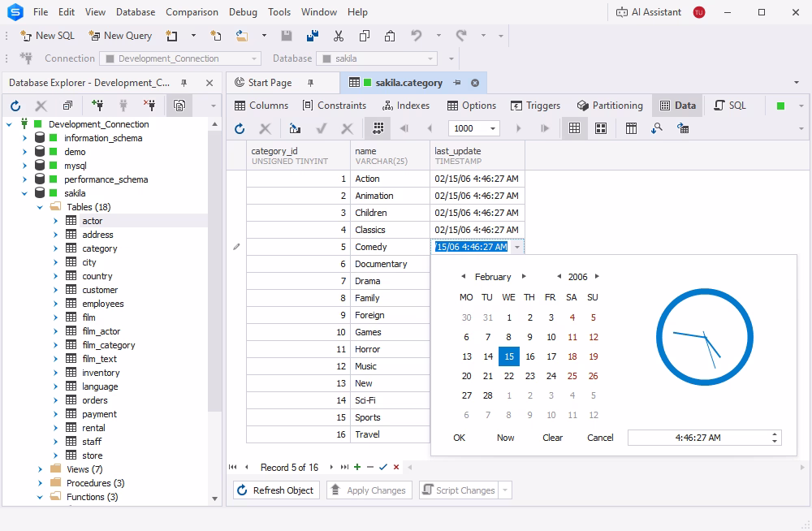Open the Database sakila dropdown
Image resolution: width=812 pixels, height=531 pixels.
pos(430,58)
